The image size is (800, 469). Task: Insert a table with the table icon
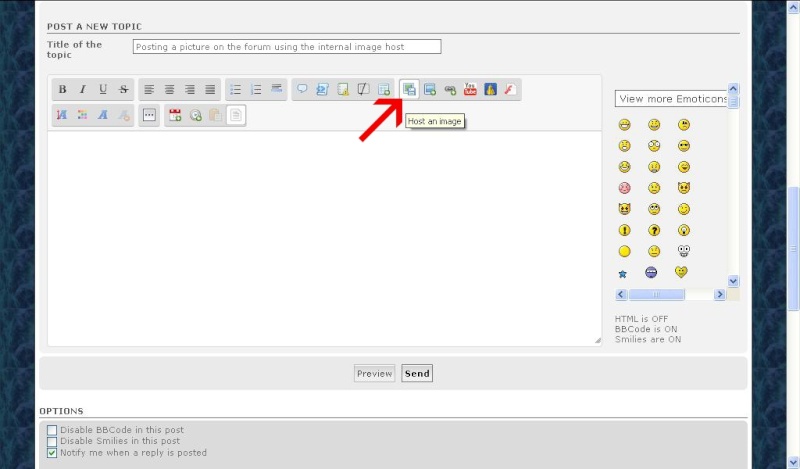pos(384,89)
